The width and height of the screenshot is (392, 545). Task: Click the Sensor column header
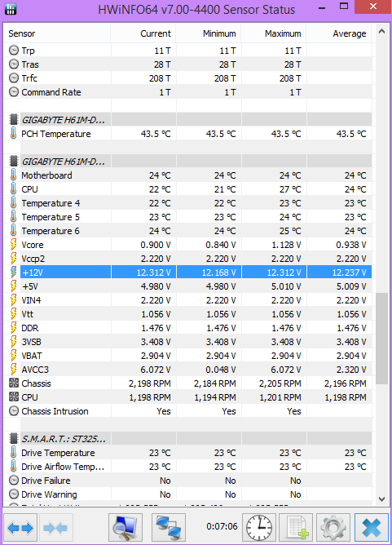point(57,33)
